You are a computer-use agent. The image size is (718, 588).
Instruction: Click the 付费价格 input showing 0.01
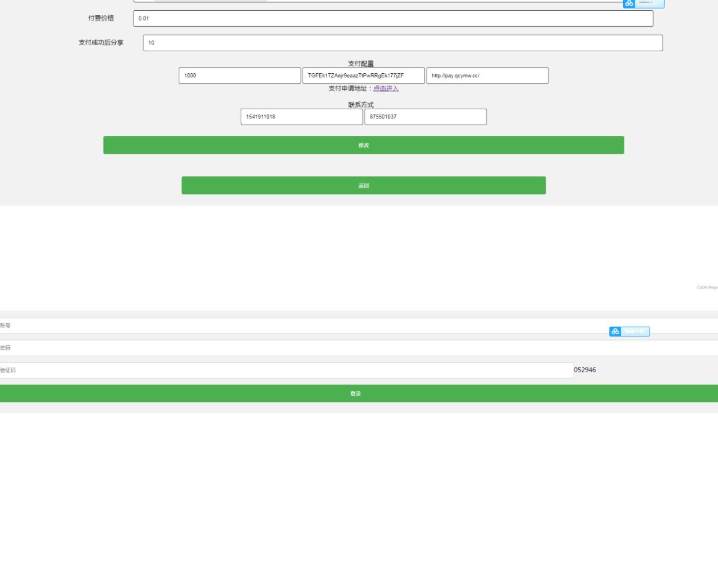click(x=393, y=18)
